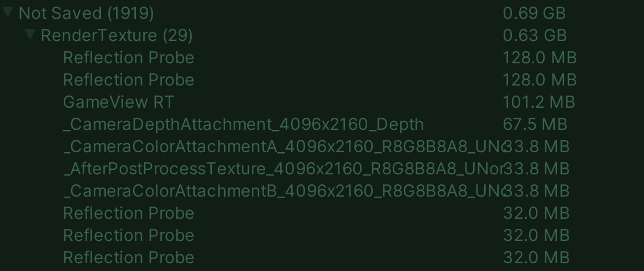Viewport: 644px width, 271px height.
Task: Select the _CameraDepthAttachment_4096x2160_Depth entry
Action: pos(244,124)
